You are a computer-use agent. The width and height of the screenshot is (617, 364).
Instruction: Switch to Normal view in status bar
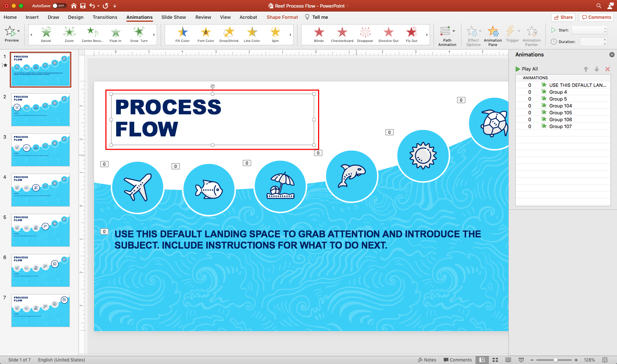tap(482, 360)
